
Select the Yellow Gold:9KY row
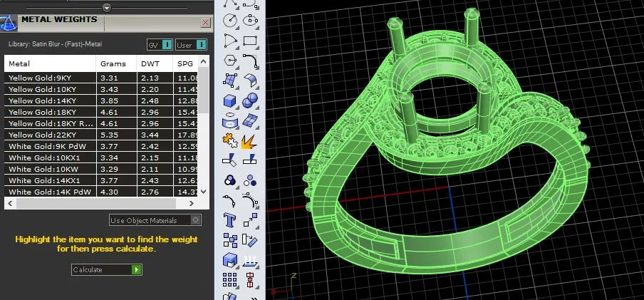pyautogui.click(x=101, y=78)
